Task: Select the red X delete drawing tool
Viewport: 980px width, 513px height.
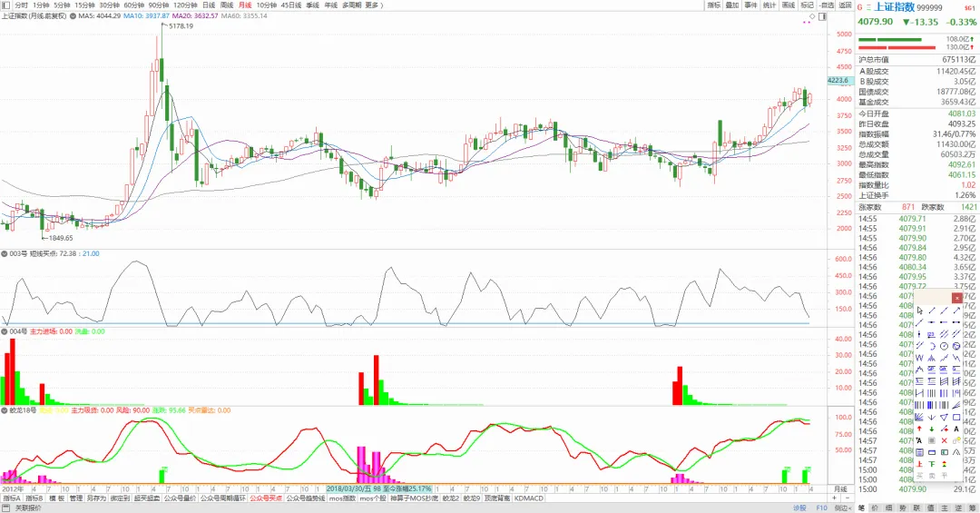Action: coord(944,440)
